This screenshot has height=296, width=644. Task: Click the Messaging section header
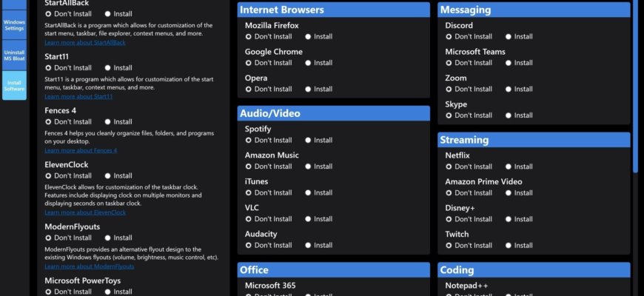(x=534, y=10)
